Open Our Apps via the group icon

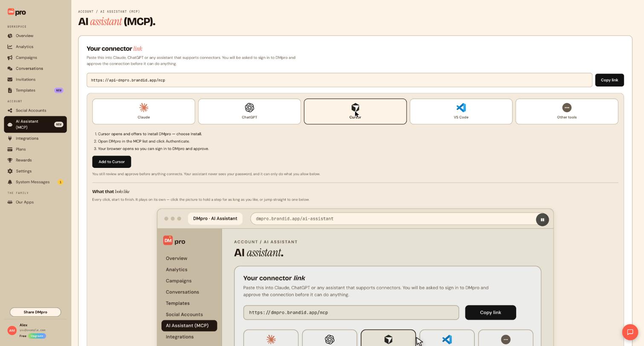coord(10,202)
